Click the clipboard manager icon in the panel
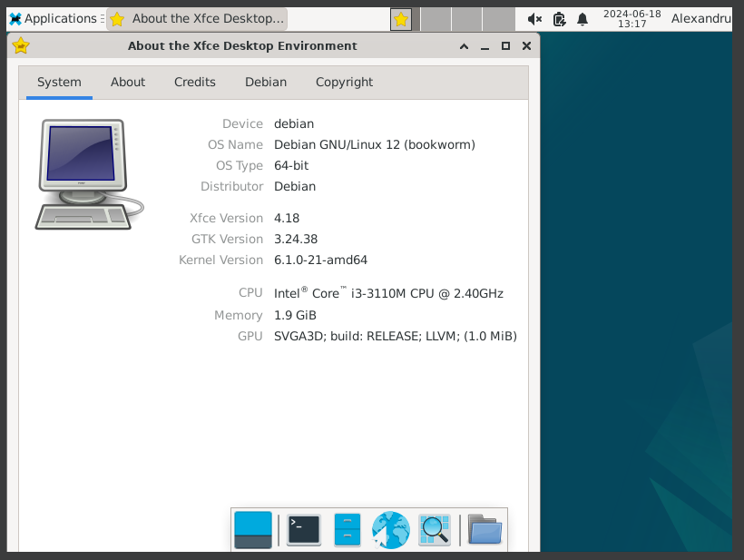744x560 pixels. pos(557,18)
